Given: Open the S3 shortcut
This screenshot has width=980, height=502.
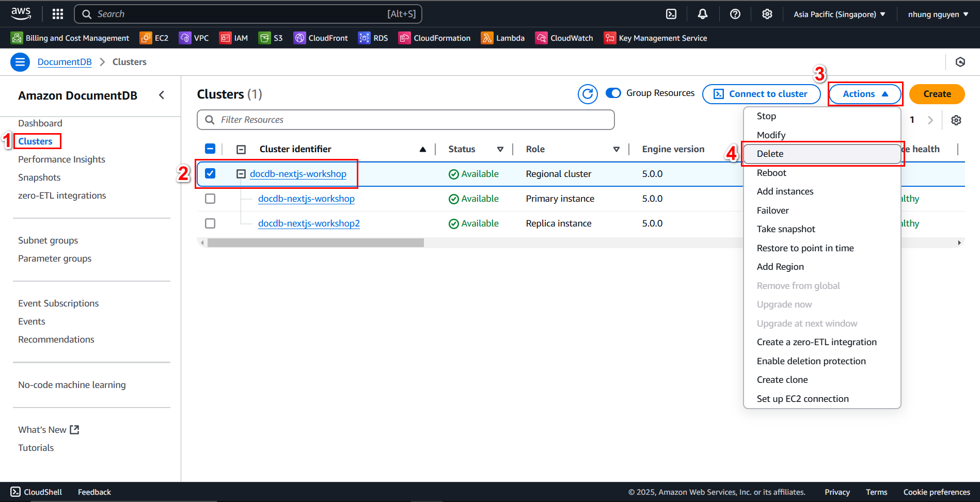Looking at the screenshot, I should click(x=271, y=38).
